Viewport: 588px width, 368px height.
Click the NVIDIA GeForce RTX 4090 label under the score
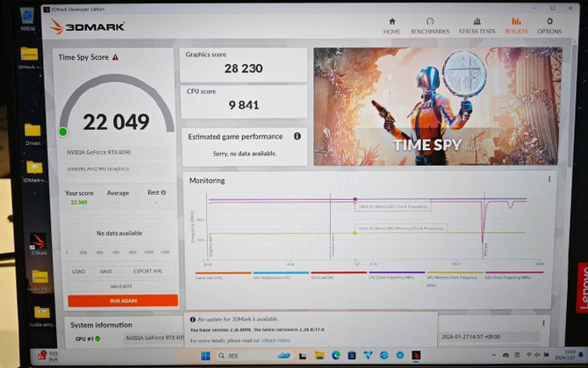(x=98, y=152)
